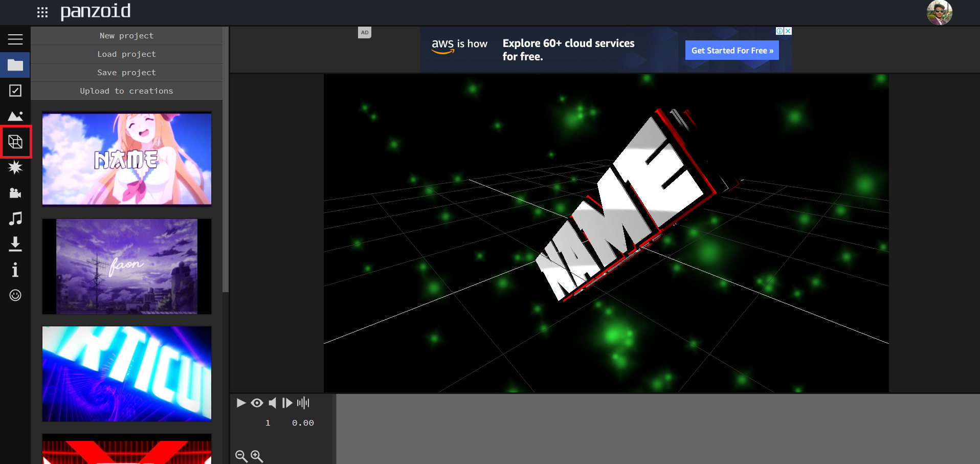Image resolution: width=980 pixels, height=464 pixels.
Task: Click the time value 0.00 field
Action: point(303,423)
